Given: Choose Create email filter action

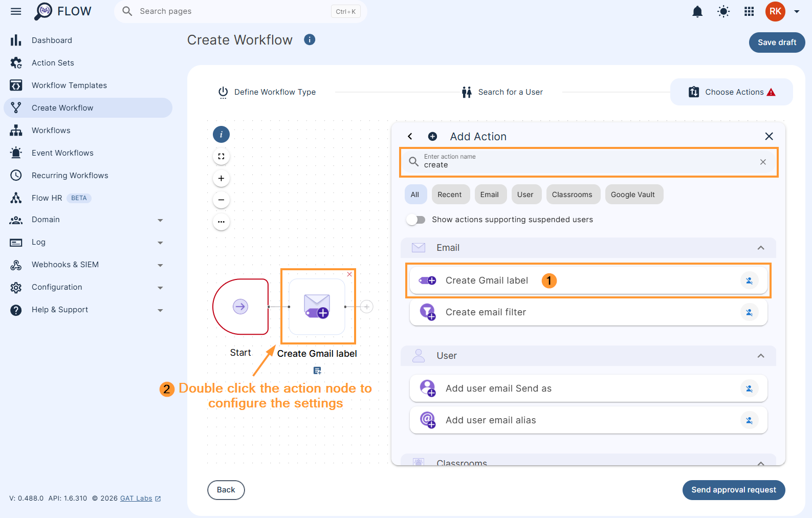Looking at the screenshot, I should click(588, 312).
